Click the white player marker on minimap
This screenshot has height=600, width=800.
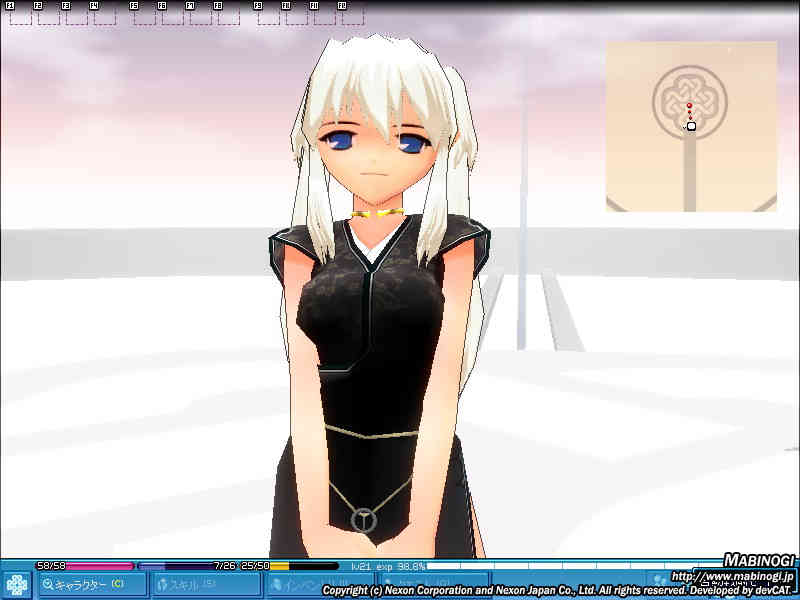point(691,126)
